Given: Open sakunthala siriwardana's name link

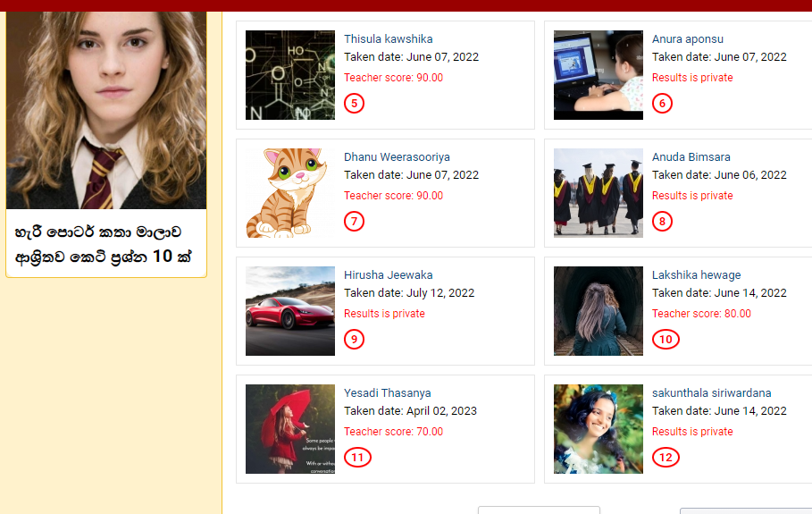Looking at the screenshot, I should 712,393.
